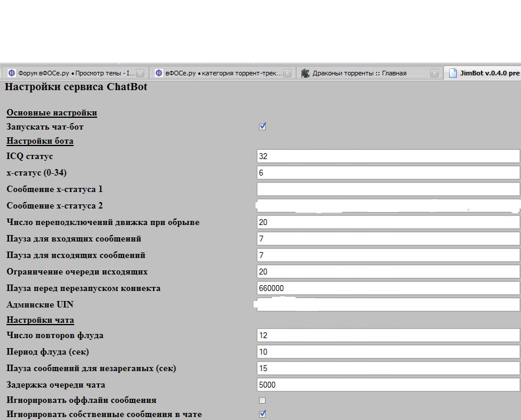Enable Игнорировать оффлайн сообщения checkbox

tap(263, 400)
